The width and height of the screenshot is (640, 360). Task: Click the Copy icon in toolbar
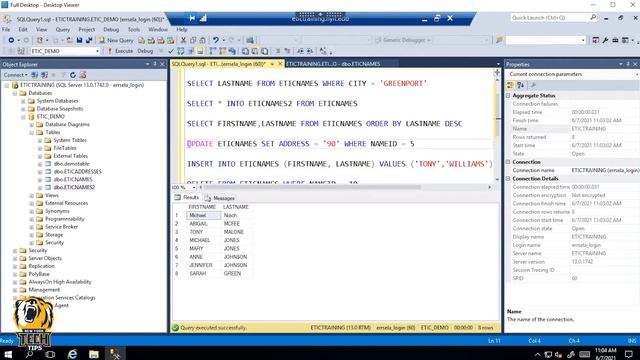[193, 40]
